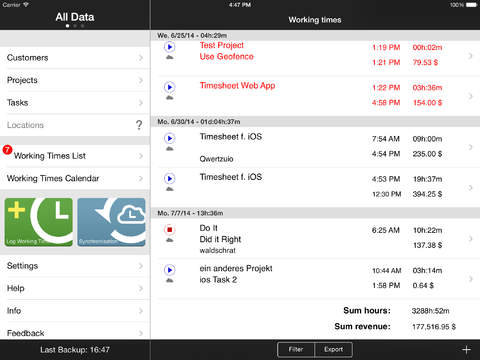
Task: Stop the running Do It timer
Action: coord(170,230)
